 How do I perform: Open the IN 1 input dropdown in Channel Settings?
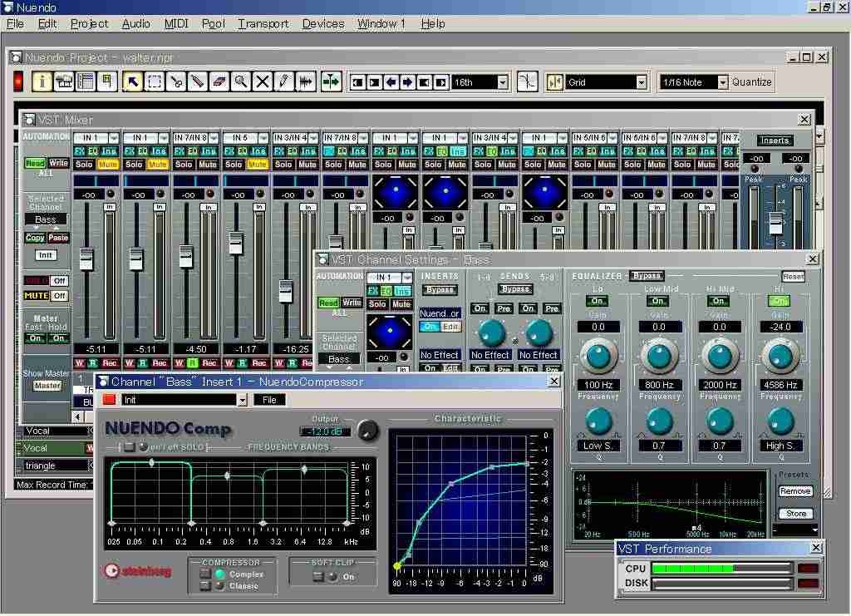pyautogui.click(x=407, y=278)
